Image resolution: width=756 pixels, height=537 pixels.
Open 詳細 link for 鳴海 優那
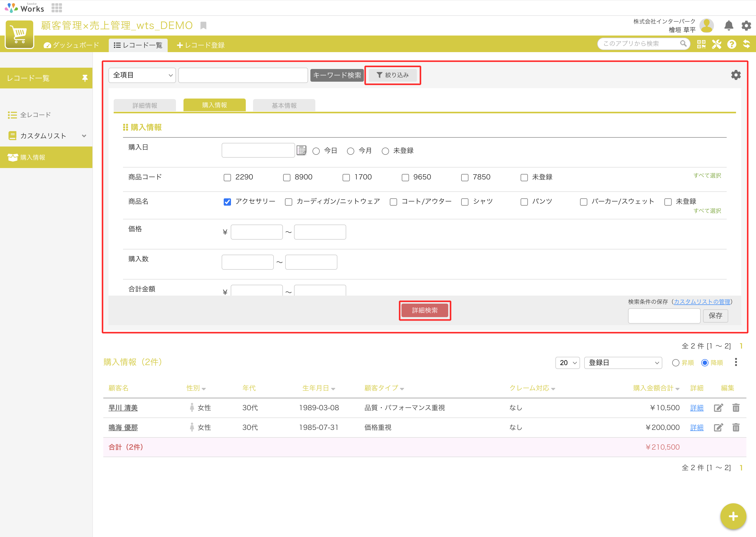pos(696,427)
